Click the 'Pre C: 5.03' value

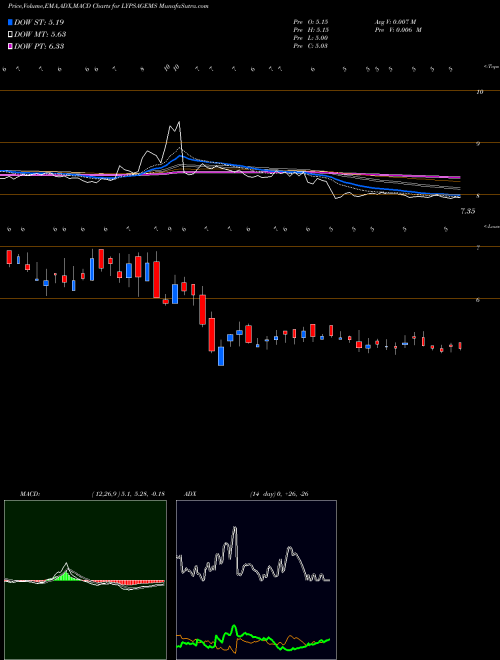[311, 46]
